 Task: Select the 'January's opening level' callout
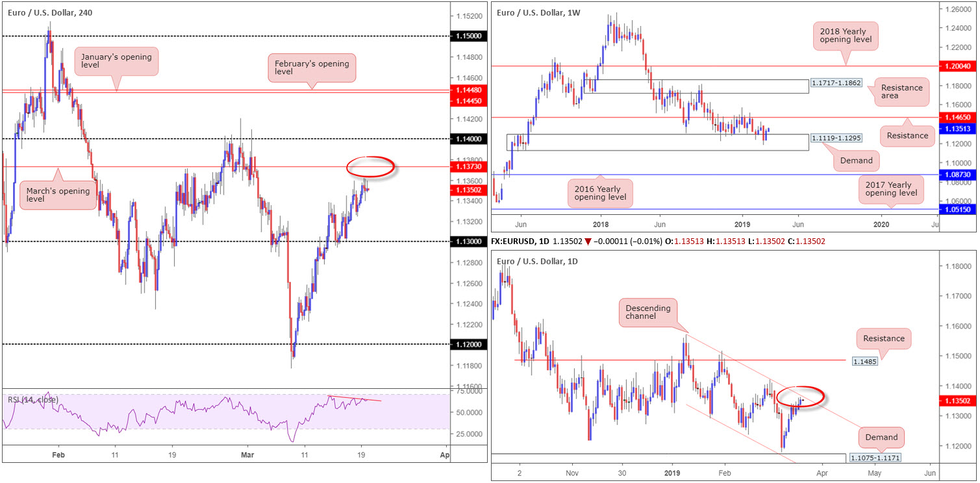[117, 62]
